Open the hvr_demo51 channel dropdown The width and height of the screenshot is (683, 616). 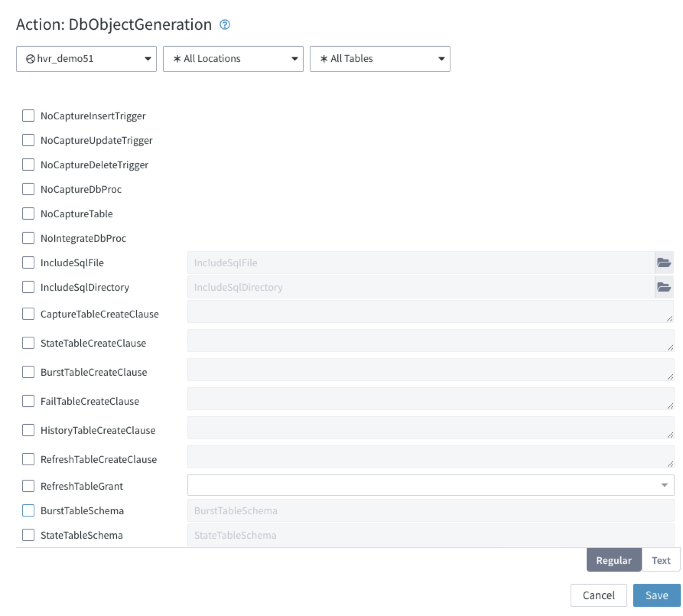pos(86,59)
